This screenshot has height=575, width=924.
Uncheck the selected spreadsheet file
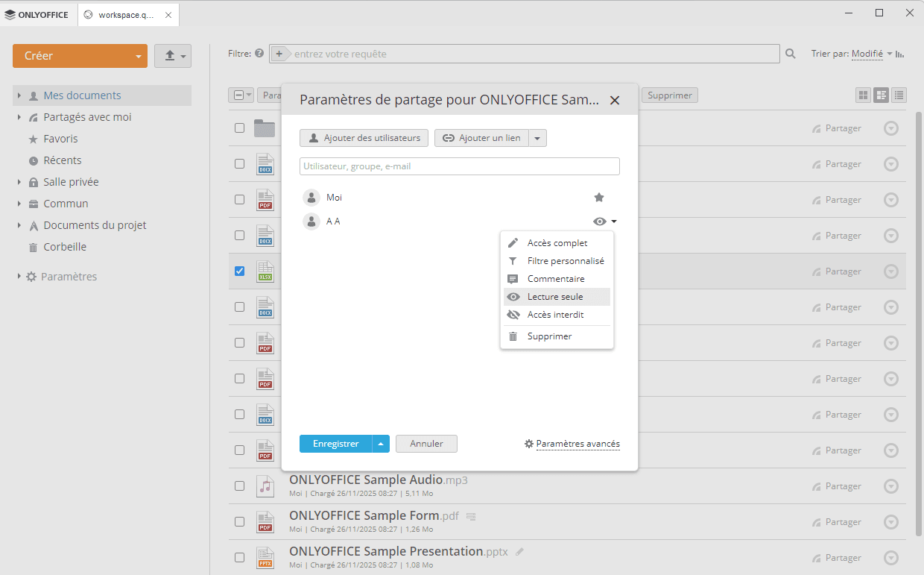[239, 271]
